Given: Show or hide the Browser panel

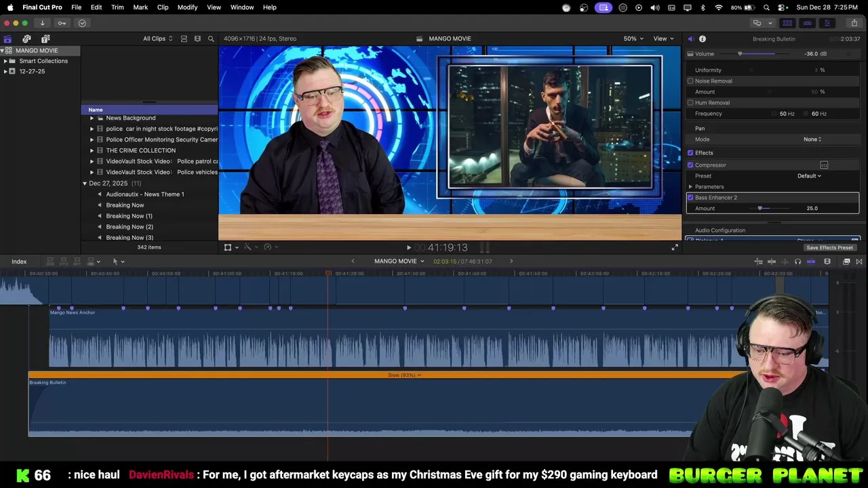Looking at the screenshot, I should (x=787, y=23).
